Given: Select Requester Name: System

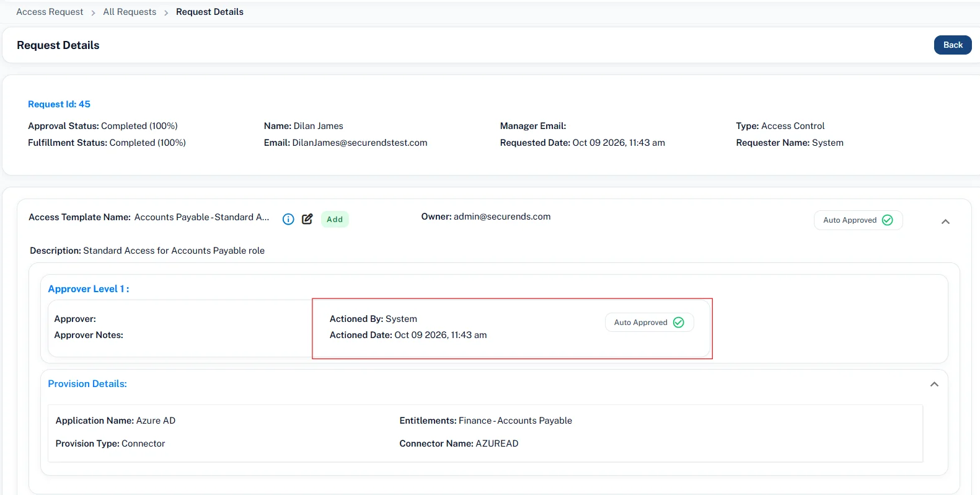Looking at the screenshot, I should coord(790,143).
